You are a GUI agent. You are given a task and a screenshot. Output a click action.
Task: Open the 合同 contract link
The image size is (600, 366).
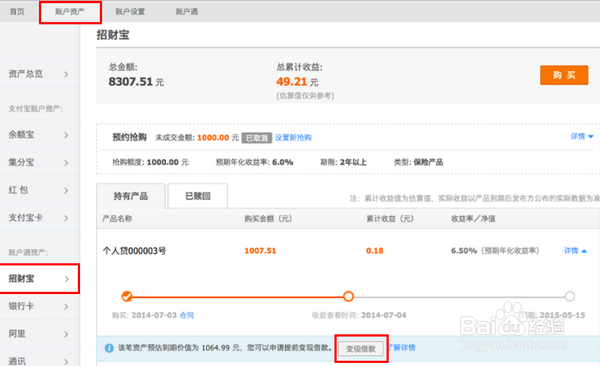click(x=187, y=315)
